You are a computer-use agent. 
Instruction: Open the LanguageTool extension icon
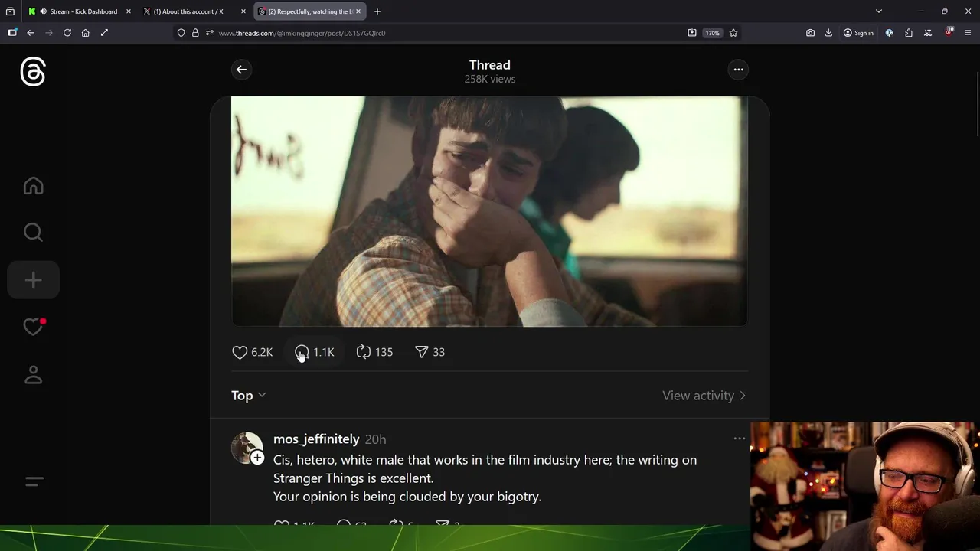tap(928, 33)
